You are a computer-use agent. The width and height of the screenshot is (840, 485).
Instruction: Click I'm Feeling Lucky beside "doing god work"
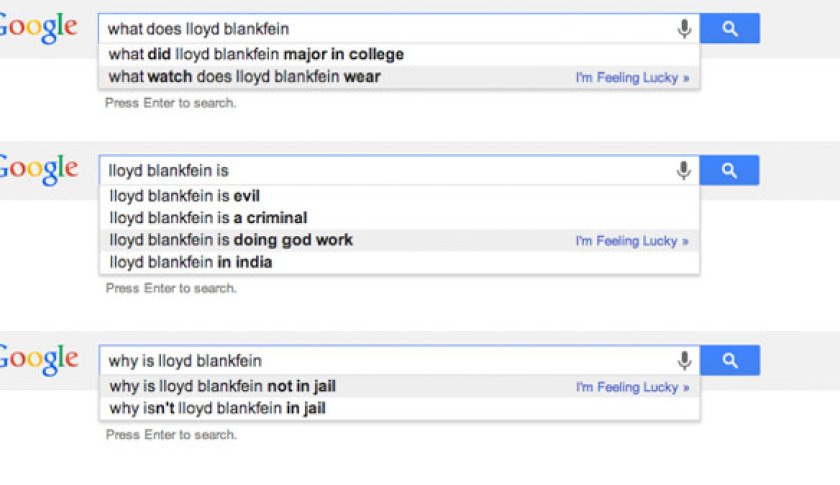point(631,241)
